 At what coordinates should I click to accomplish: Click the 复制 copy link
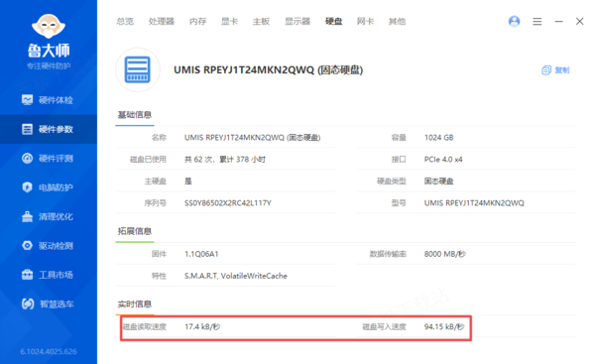tap(562, 70)
